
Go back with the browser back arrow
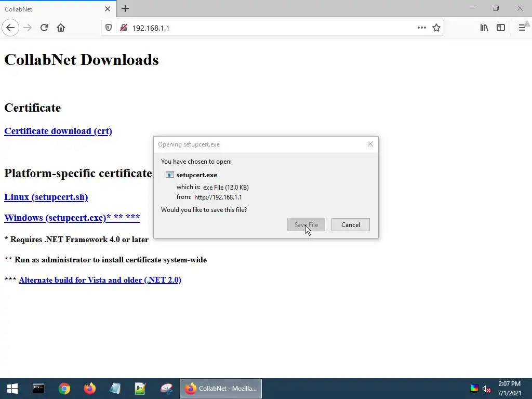coord(10,28)
